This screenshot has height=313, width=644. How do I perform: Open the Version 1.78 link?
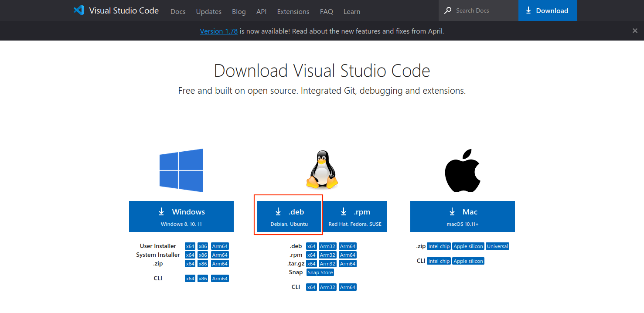click(218, 31)
